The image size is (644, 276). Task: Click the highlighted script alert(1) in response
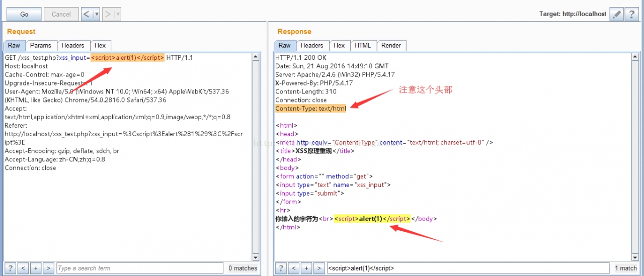pyautogui.click(x=372, y=219)
